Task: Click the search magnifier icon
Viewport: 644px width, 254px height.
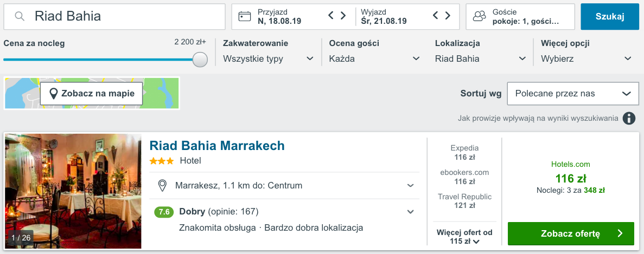Action: [x=20, y=16]
